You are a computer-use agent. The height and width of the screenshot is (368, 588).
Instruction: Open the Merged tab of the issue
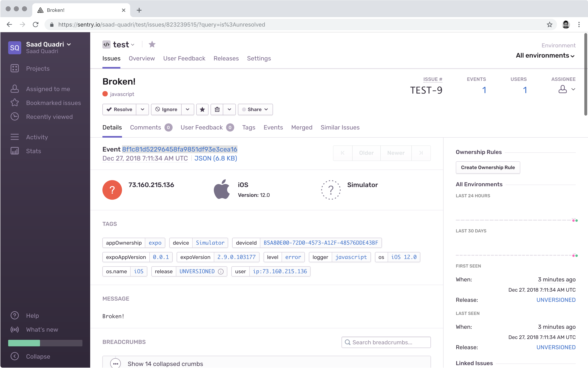[x=302, y=127]
